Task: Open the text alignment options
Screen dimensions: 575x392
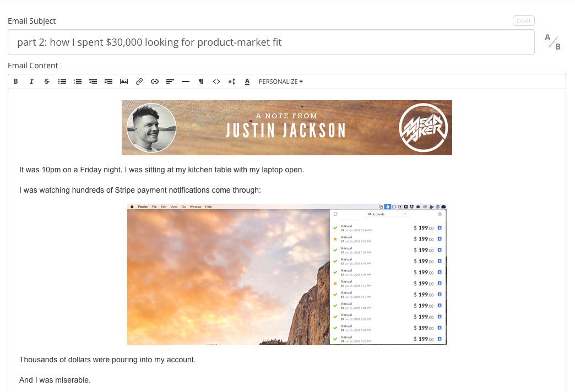Action: click(x=170, y=81)
